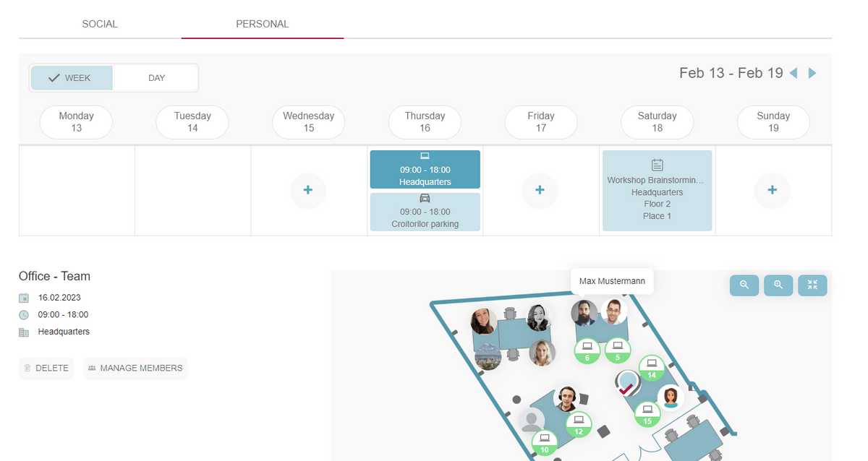Viewport: 868px width, 461px height.
Task: Click the checked selected desk marker
Action: tap(626, 383)
